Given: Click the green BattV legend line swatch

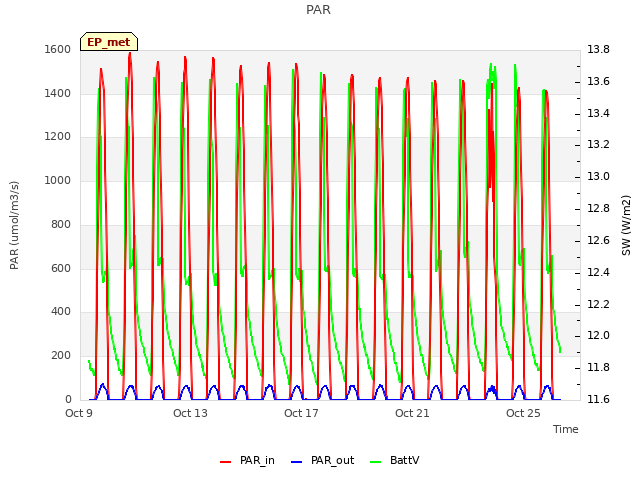Looking at the screenshot, I should click(x=376, y=462).
